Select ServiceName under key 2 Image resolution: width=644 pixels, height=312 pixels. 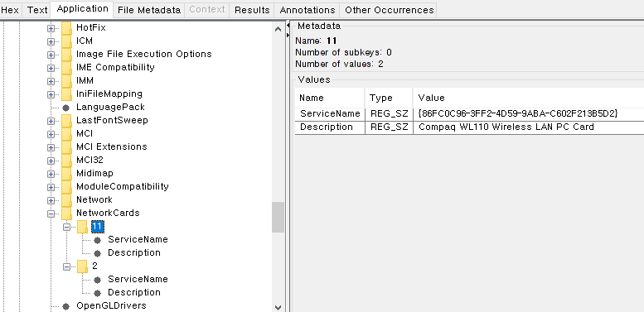click(x=138, y=279)
